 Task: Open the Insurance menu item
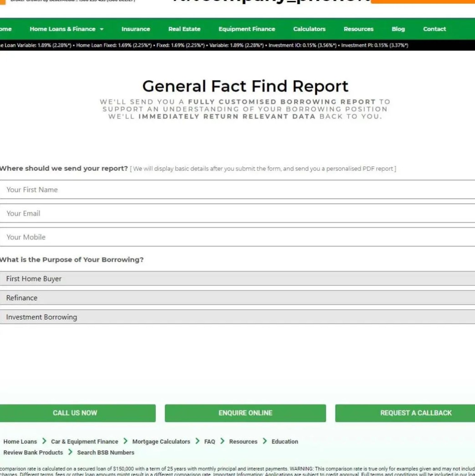click(x=136, y=29)
